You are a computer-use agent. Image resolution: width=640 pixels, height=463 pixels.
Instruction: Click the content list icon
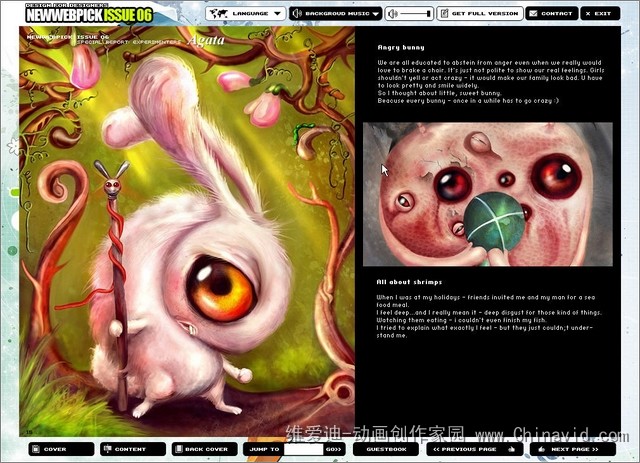point(108,449)
